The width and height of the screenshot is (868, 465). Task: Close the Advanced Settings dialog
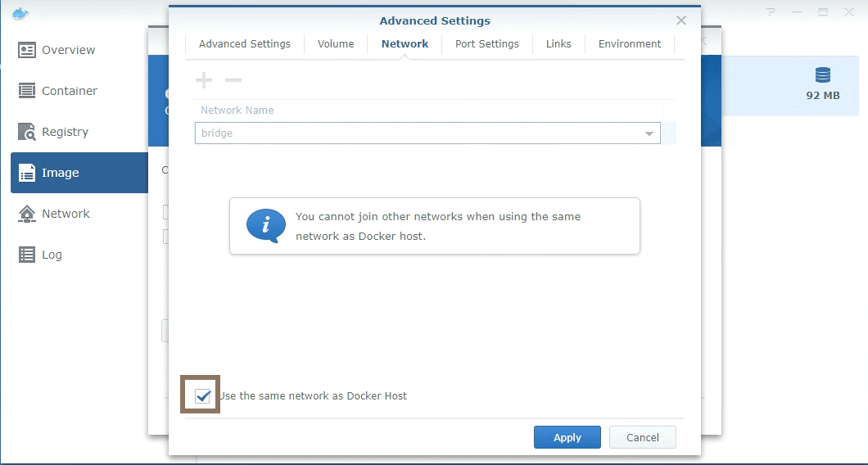click(680, 20)
